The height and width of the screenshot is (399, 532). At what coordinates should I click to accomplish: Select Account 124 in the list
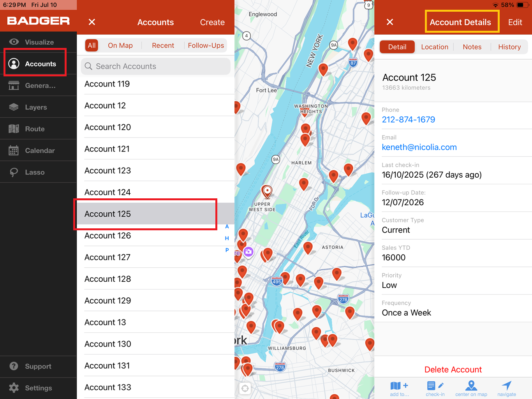coord(156,192)
